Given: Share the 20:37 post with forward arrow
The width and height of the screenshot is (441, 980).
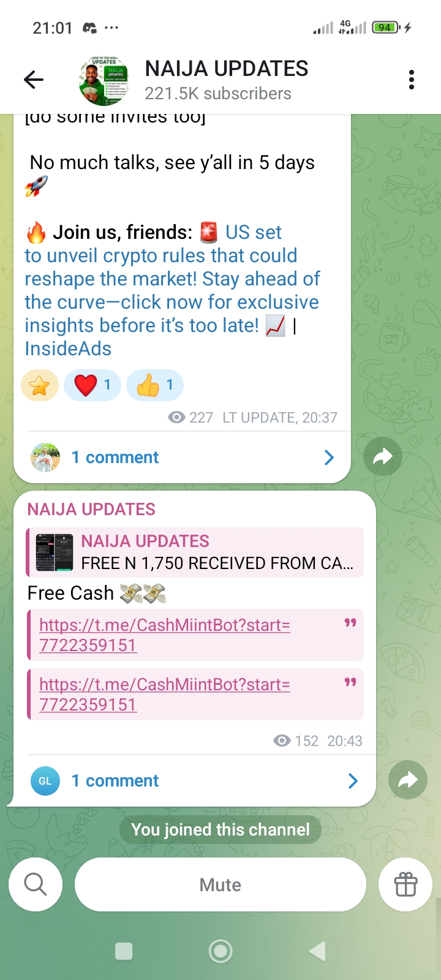Looking at the screenshot, I should pyautogui.click(x=383, y=456).
